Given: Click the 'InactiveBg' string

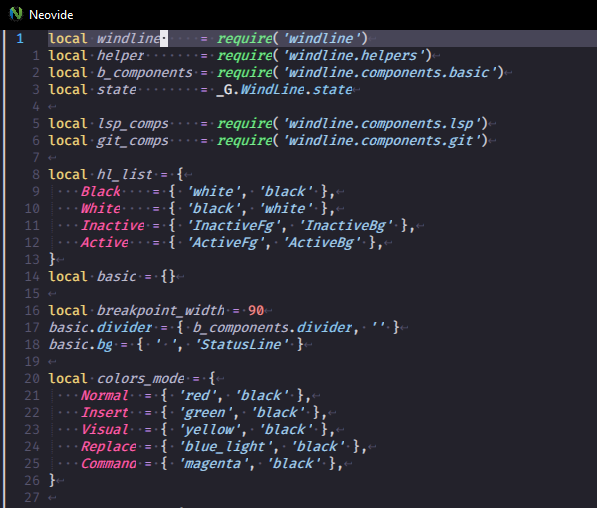Looking at the screenshot, I should click(x=346, y=225).
